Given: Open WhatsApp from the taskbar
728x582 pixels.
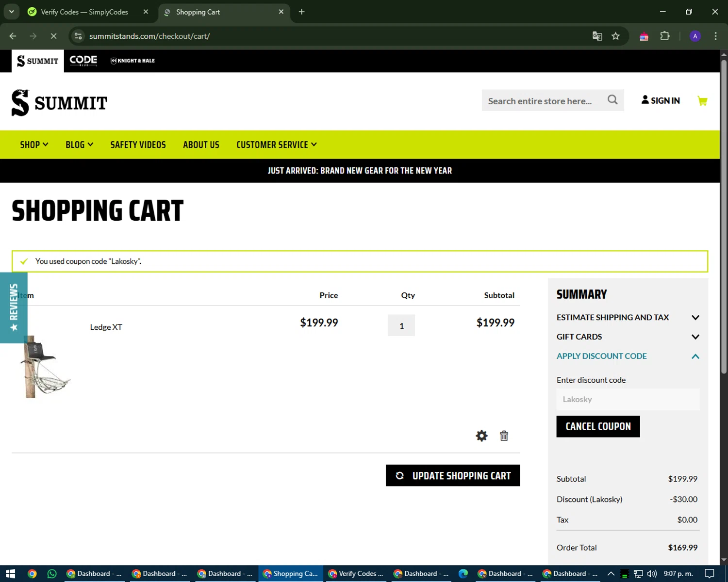Looking at the screenshot, I should (x=52, y=574).
